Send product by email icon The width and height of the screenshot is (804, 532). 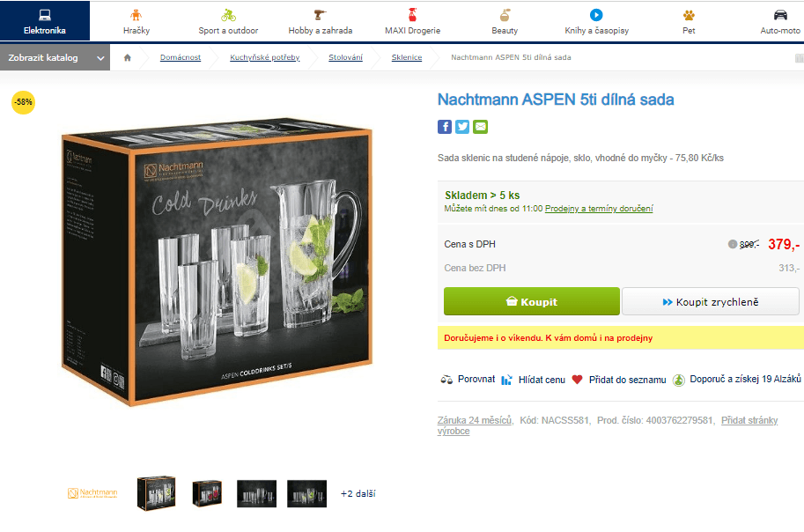tap(481, 127)
